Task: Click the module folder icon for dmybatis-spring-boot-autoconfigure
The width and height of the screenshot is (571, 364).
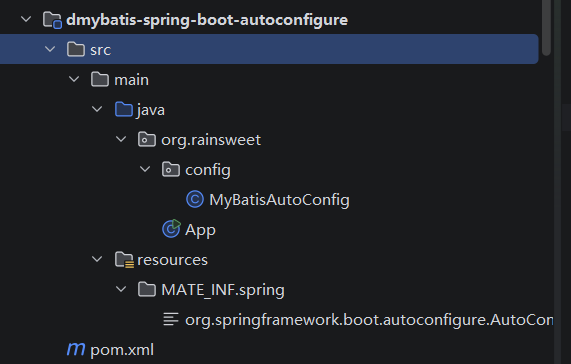Action: (52, 20)
